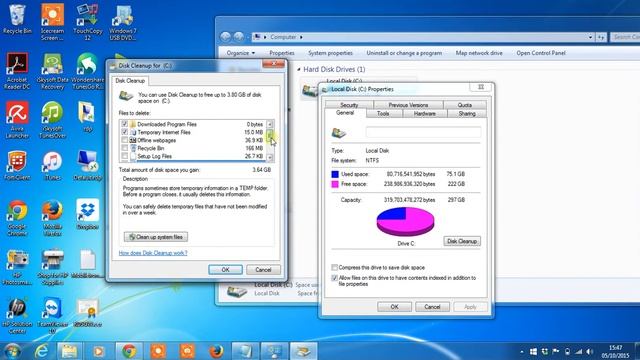
Task: Toggle Allow files to have contents indexed
Action: pyautogui.click(x=334, y=278)
